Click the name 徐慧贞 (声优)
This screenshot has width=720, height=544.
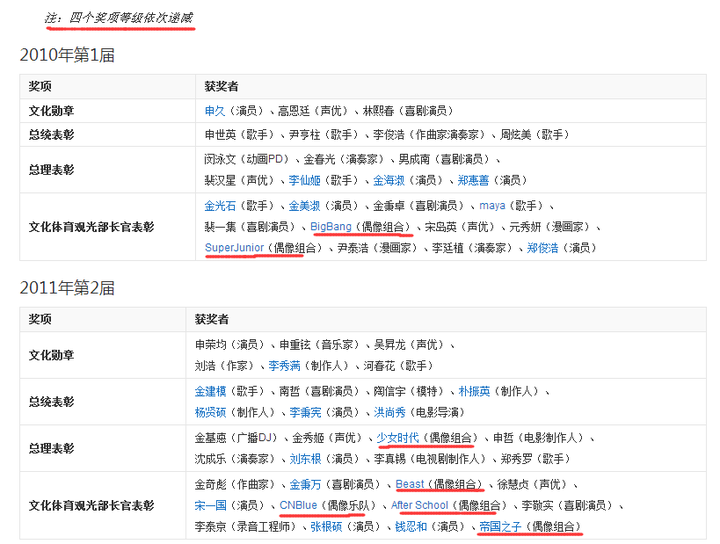pos(533,484)
